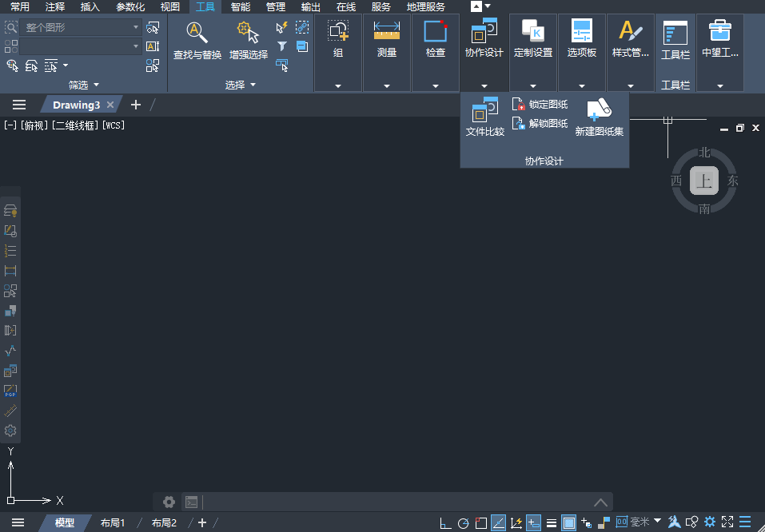Open the 检查 check tool
The height and width of the screenshot is (532, 765).
pos(436,40)
